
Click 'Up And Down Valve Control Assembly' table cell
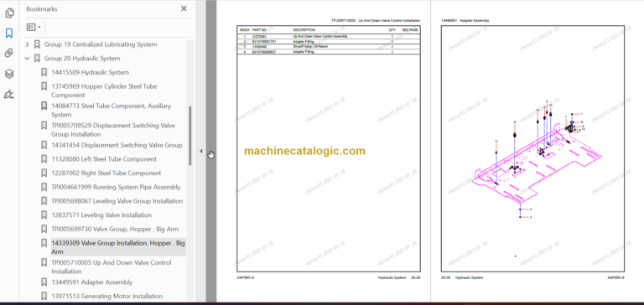(320, 37)
